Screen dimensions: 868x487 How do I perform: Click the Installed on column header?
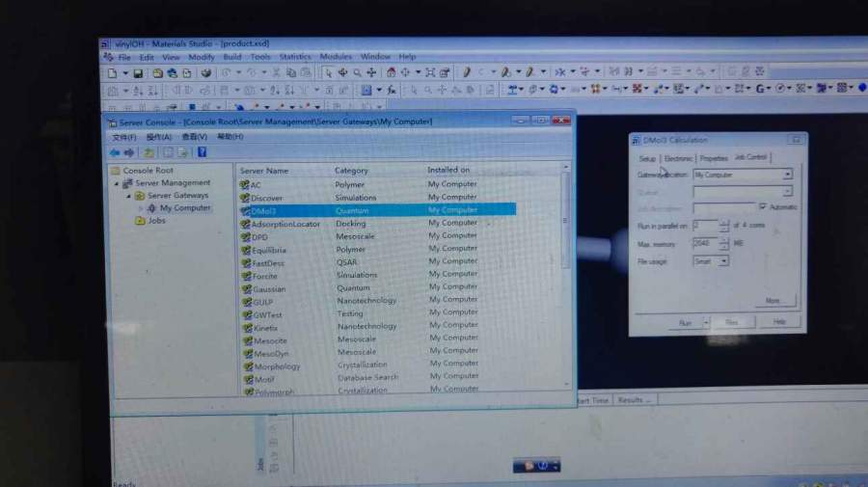[x=448, y=170]
